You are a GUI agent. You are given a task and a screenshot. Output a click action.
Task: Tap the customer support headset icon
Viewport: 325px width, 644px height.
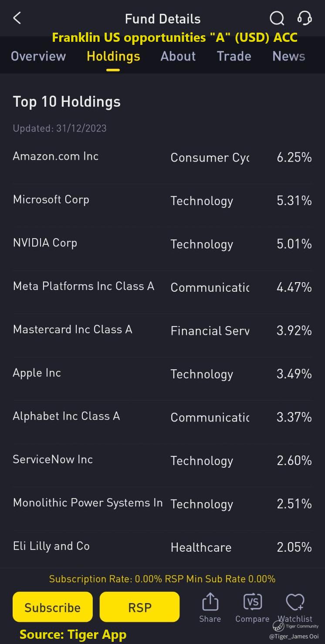click(x=304, y=18)
